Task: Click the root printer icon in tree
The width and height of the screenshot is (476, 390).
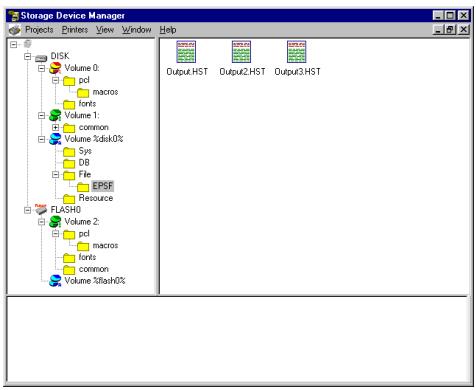Action: tap(28, 44)
